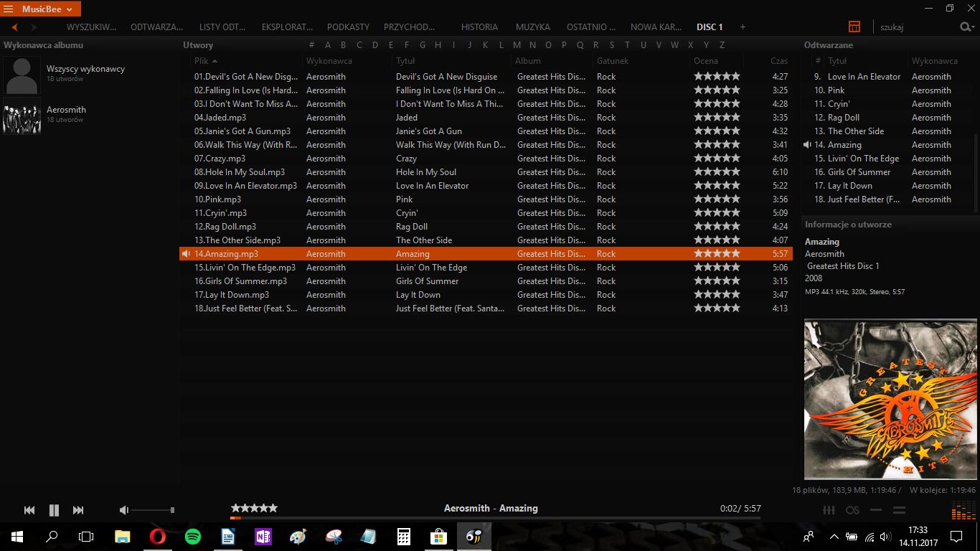Select track 16.Girls Of Summer.mp3
The height and width of the screenshot is (551, 980).
[486, 281]
